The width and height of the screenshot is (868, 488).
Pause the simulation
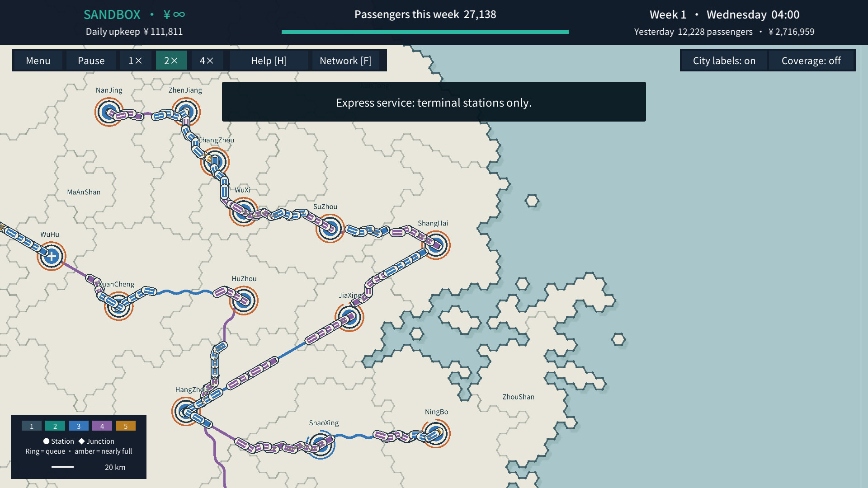91,61
